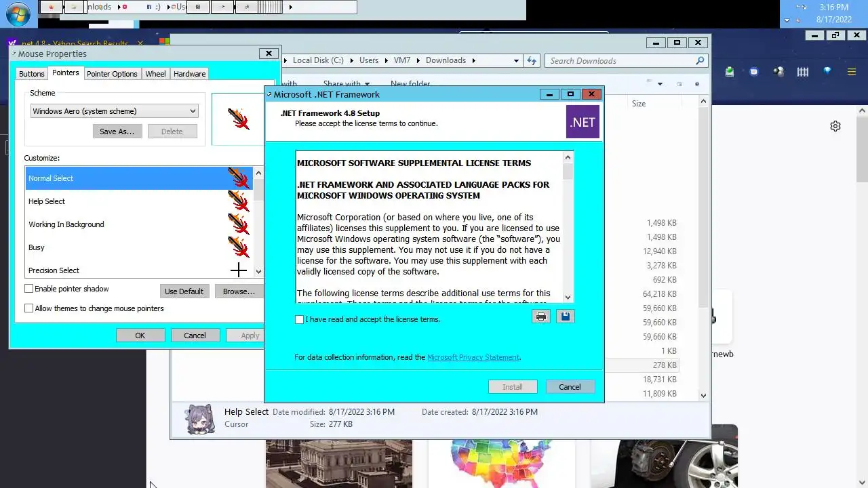Click the Explorer preview pane icon

pyautogui.click(x=679, y=84)
